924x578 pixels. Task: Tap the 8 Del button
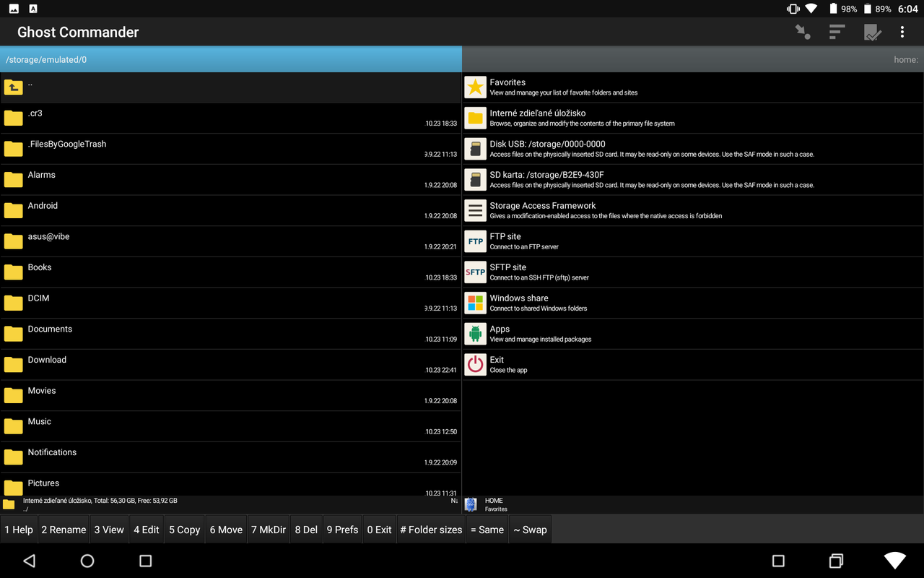coord(306,530)
